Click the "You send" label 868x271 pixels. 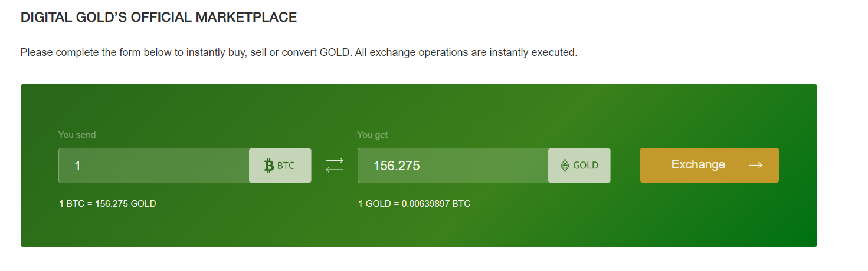(77, 135)
